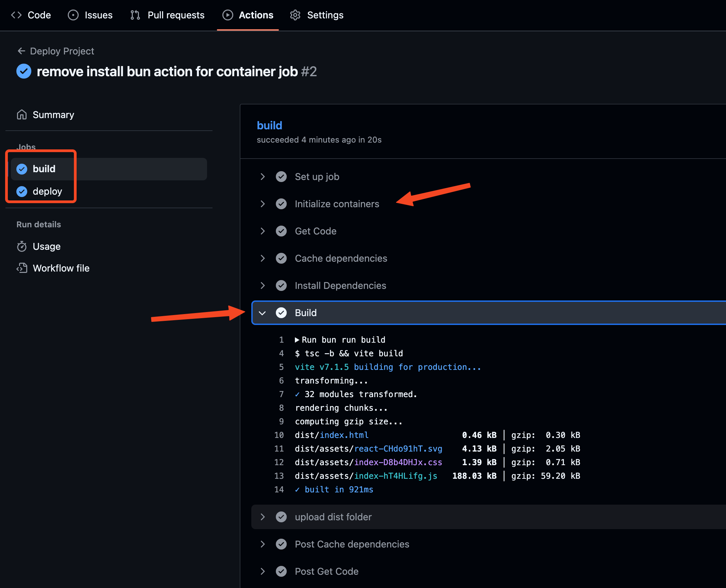
Task: Click log line number 10
Action: [279, 435]
